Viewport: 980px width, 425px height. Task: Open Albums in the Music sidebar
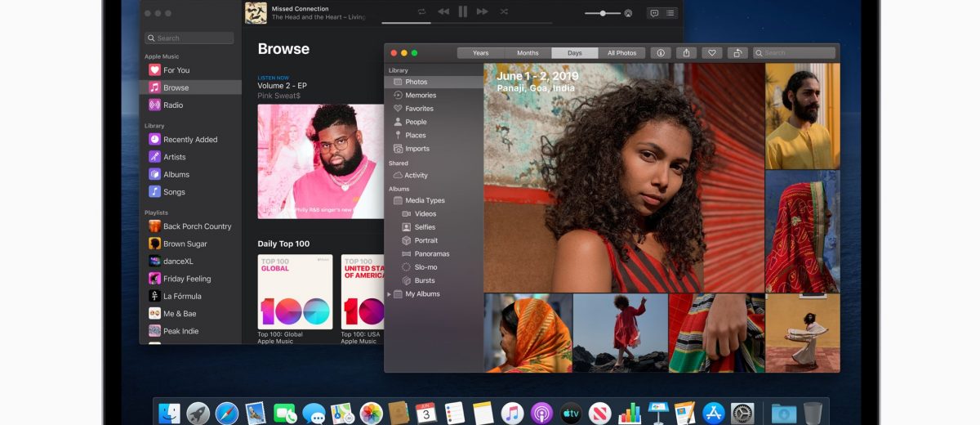191,174
